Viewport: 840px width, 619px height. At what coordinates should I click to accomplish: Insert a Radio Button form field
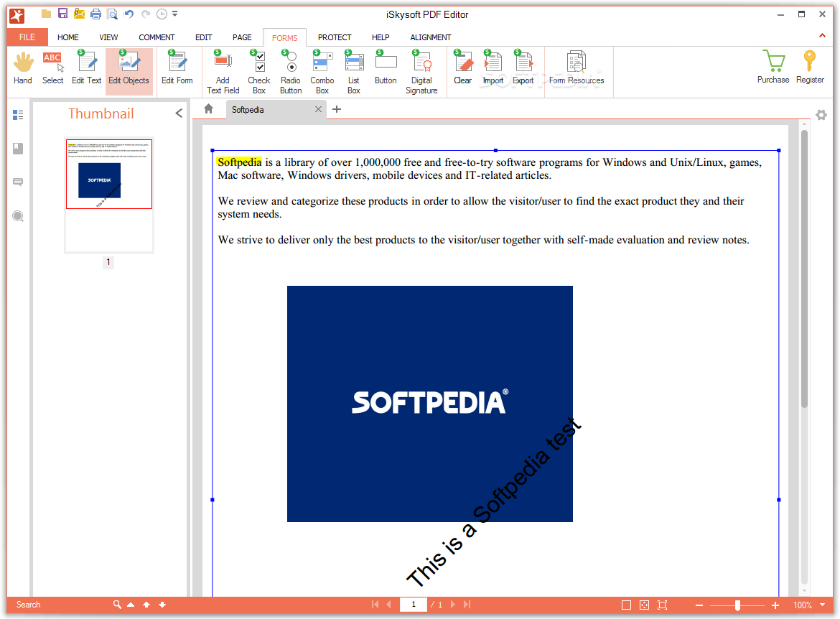pos(291,73)
